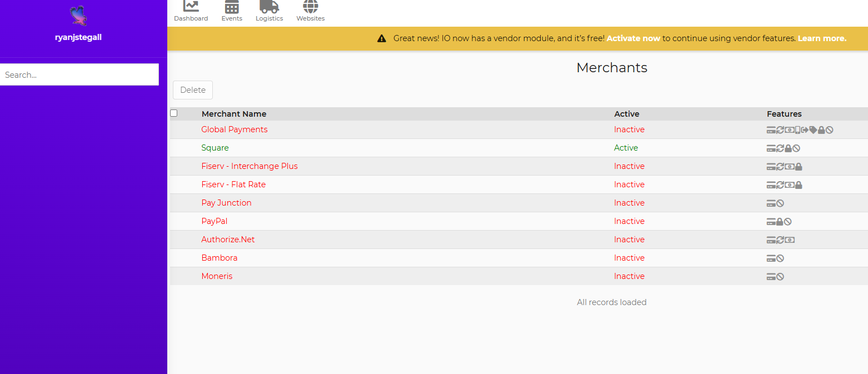Click the Activate now link in banner
The height and width of the screenshot is (374, 868).
633,38
